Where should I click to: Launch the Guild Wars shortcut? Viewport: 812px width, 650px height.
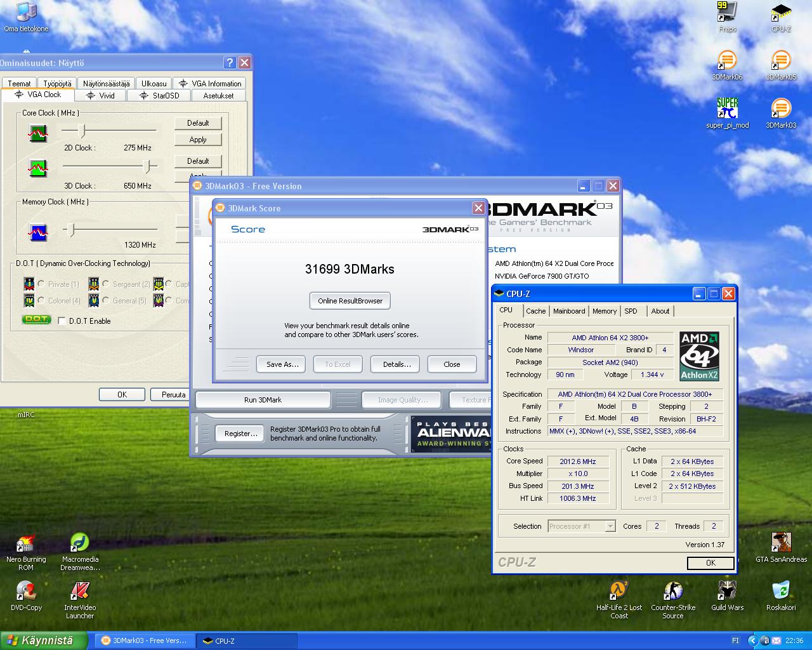tap(727, 596)
